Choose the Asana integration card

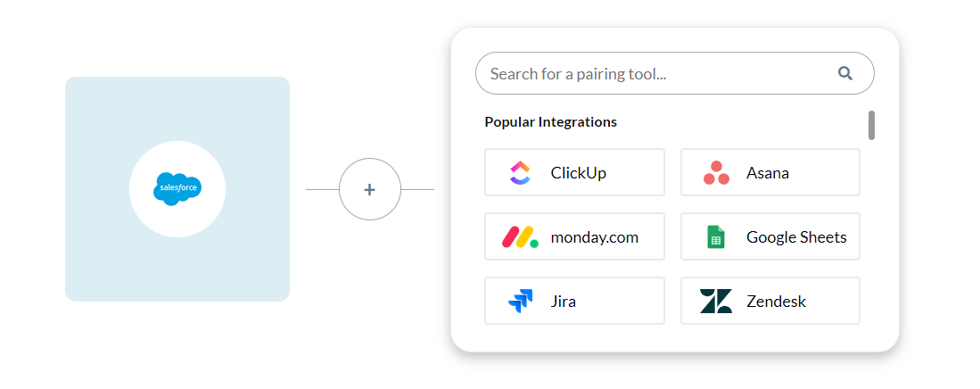coord(770,172)
